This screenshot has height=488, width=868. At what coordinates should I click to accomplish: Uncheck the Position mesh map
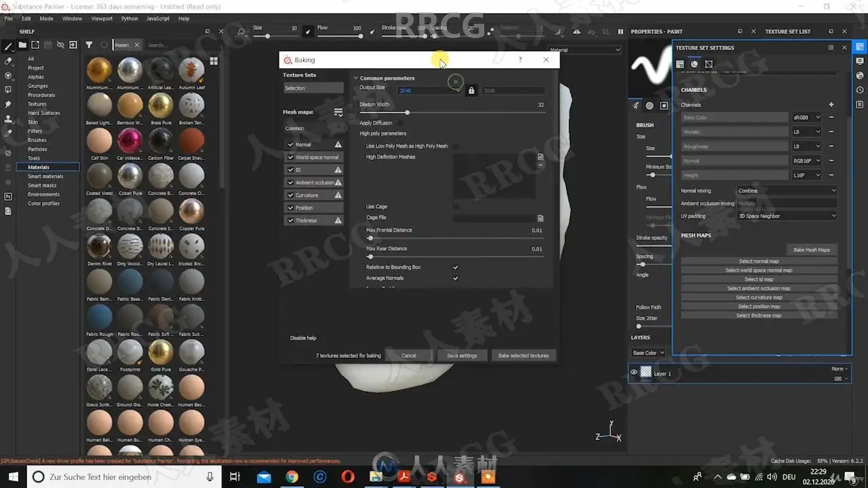pyautogui.click(x=291, y=208)
